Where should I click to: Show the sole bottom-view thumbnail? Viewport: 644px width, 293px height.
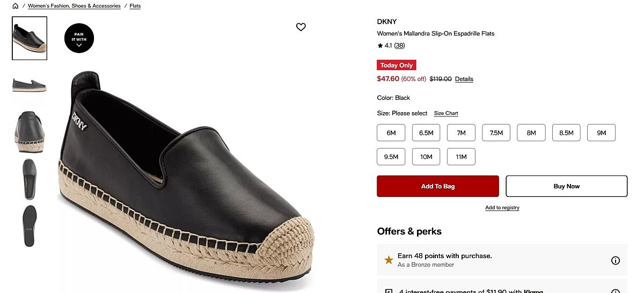click(30, 225)
